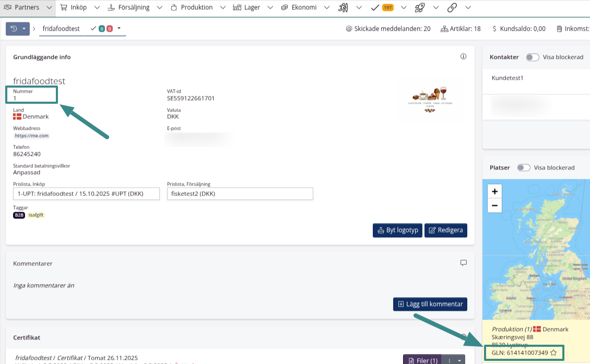
Task: Open the Filer button dropdown arrow
Action: (x=459, y=360)
